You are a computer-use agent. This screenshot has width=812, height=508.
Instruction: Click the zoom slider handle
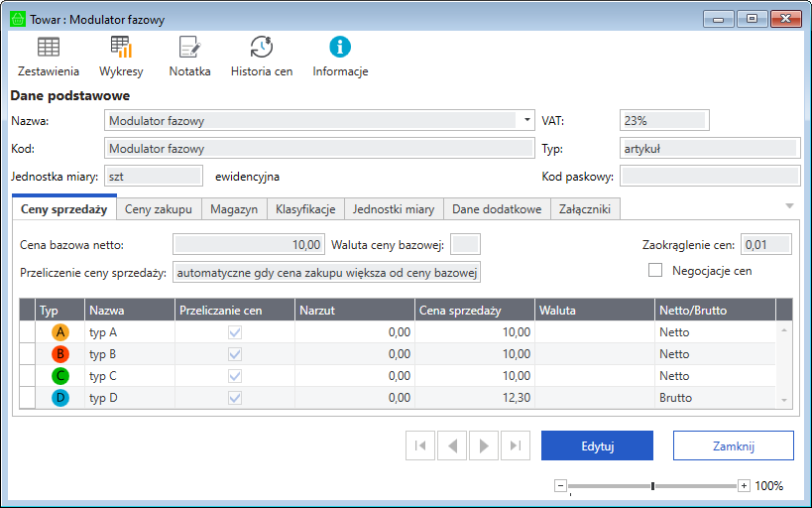652,486
